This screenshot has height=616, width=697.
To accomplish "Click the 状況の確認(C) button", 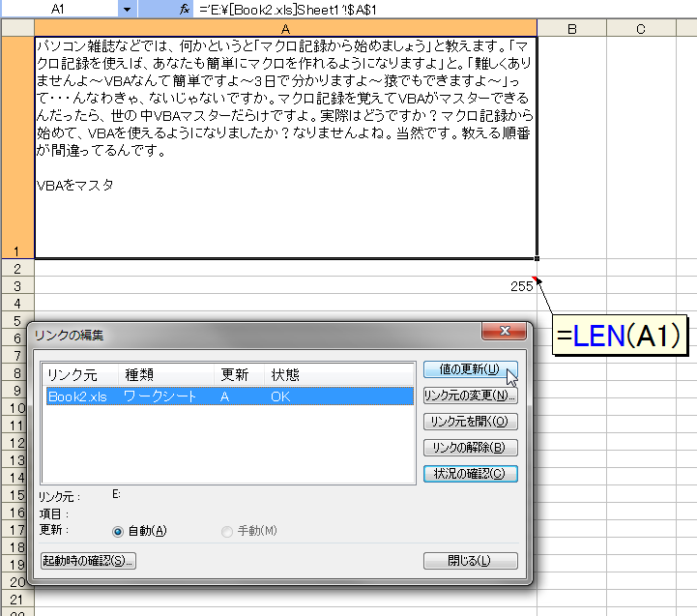I will [470, 474].
